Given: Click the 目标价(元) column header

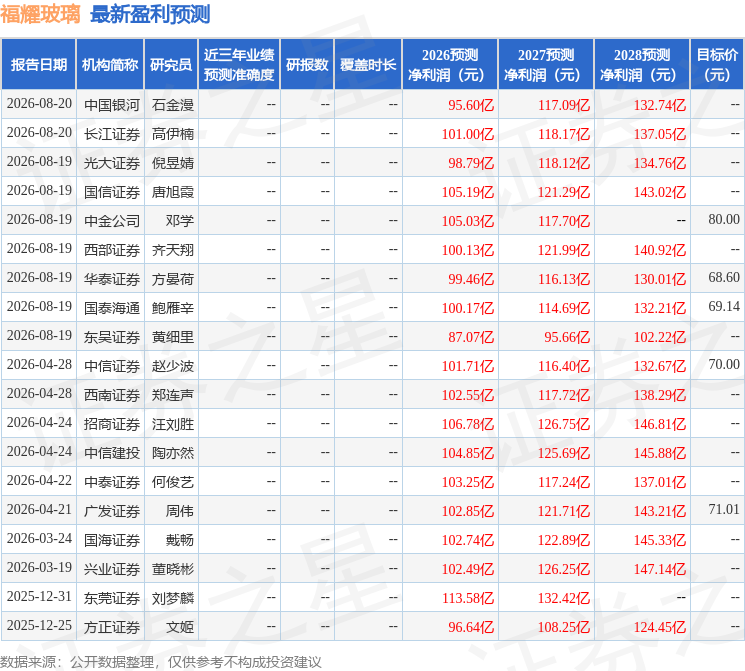Looking at the screenshot, I should (x=717, y=64).
